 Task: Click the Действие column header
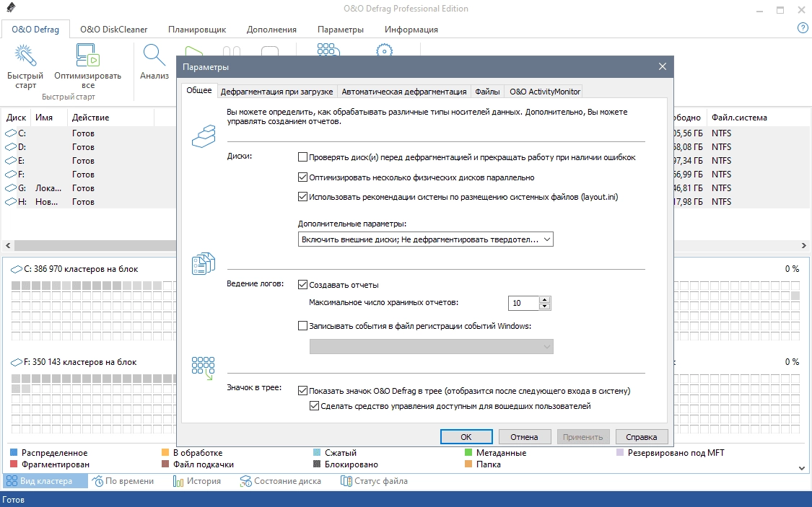[x=111, y=118]
